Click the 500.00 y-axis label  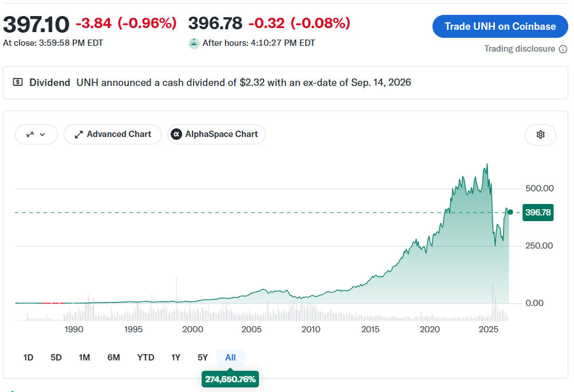pos(539,189)
